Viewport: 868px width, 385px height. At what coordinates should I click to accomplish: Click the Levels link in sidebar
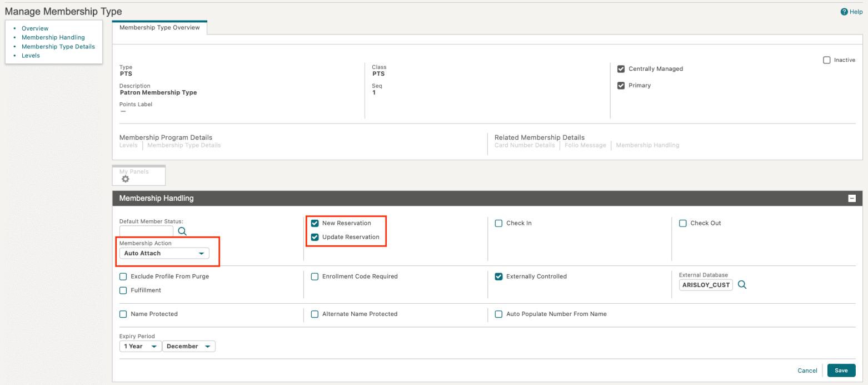pyautogui.click(x=31, y=55)
